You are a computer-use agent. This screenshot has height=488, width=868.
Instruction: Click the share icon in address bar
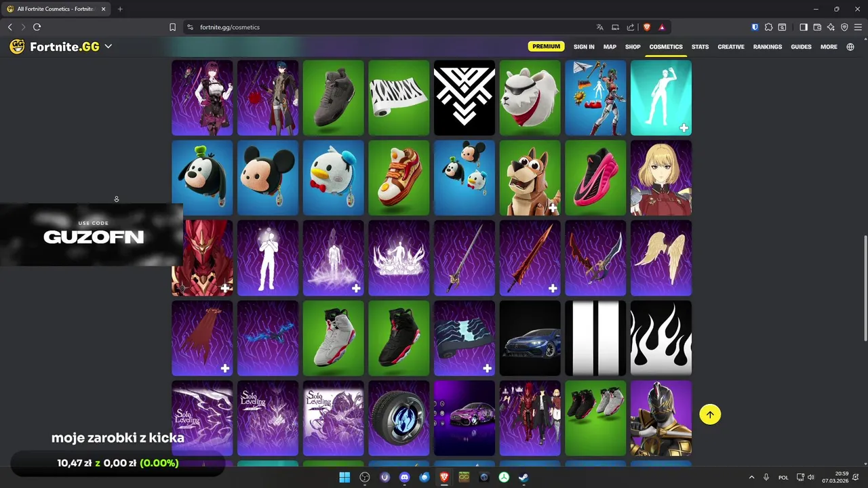631,27
